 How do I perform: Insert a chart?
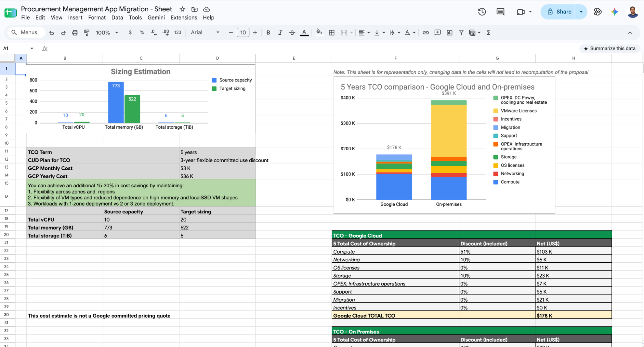[449, 33]
